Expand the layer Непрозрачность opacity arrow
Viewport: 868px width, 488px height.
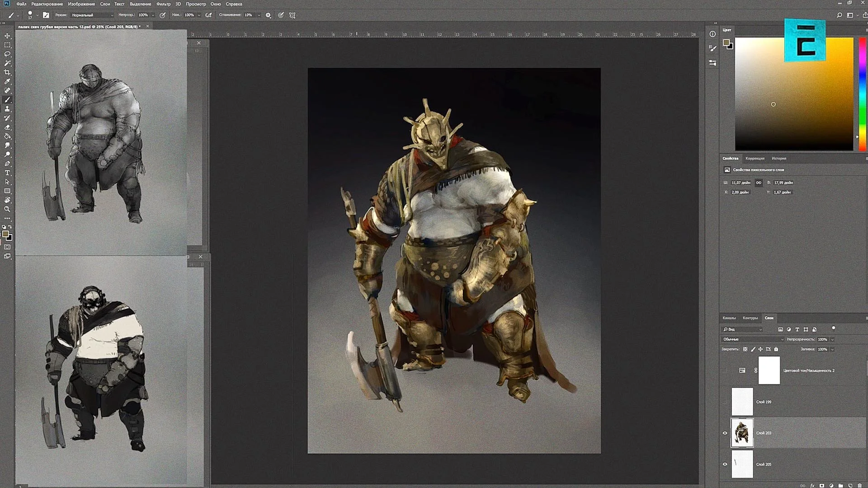(x=832, y=339)
